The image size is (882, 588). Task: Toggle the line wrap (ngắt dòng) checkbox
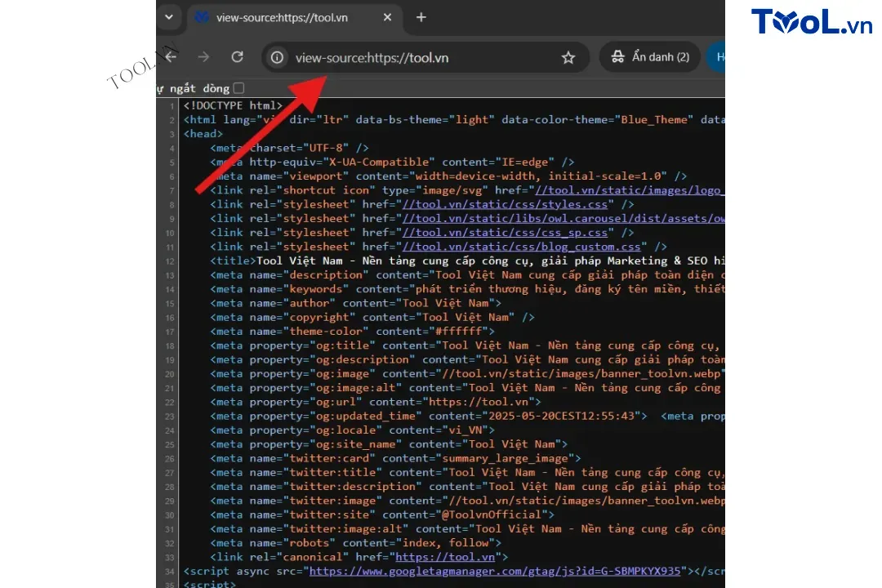click(239, 88)
